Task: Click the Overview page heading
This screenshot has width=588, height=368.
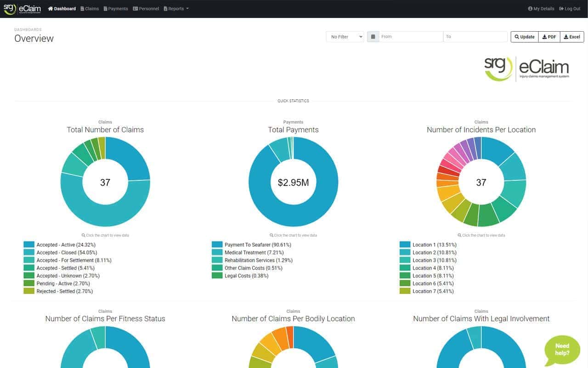Action: pyautogui.click(x=34, y=39)
